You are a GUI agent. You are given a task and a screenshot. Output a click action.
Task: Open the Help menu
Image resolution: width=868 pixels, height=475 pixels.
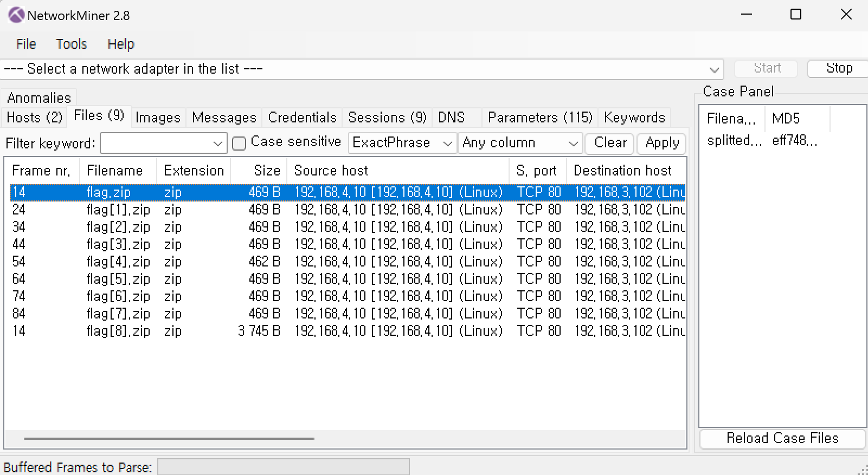[120, 44]
